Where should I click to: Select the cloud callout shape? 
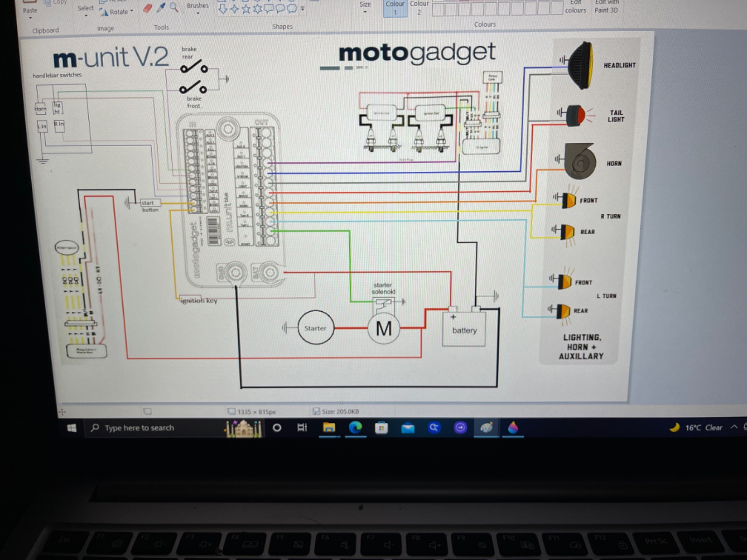tap(292, 9)
